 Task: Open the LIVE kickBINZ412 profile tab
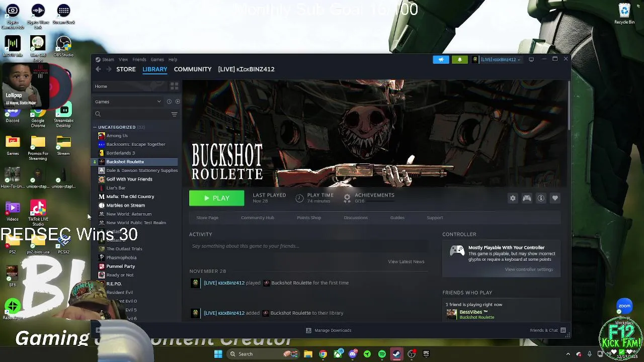246,69
